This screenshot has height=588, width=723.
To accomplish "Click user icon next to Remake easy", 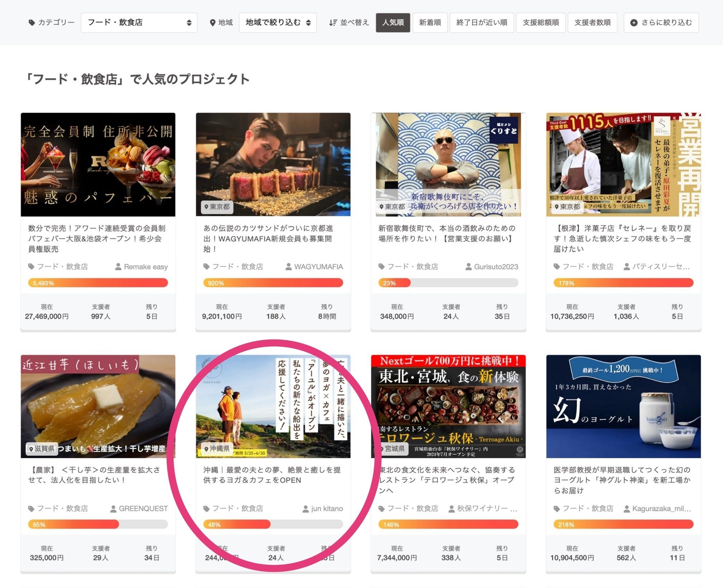I will coord(118,267).
